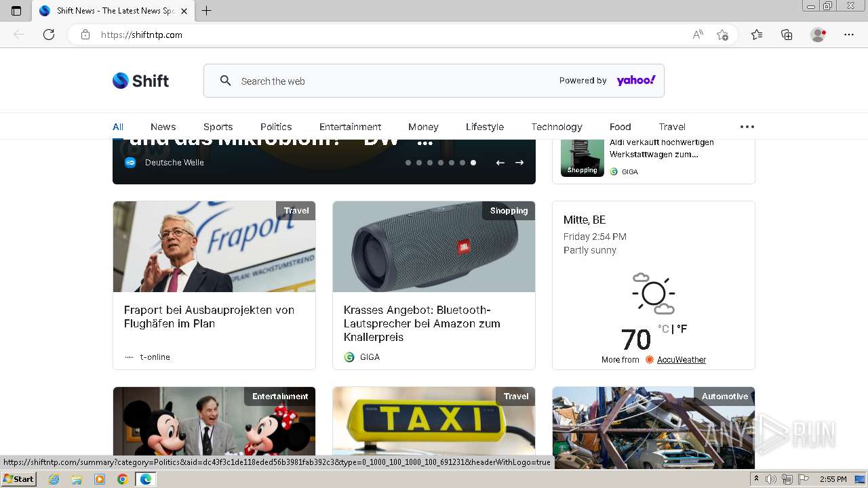Select the sixth carousel dot
The image size is (868, 488).
(x=462, y=163)
